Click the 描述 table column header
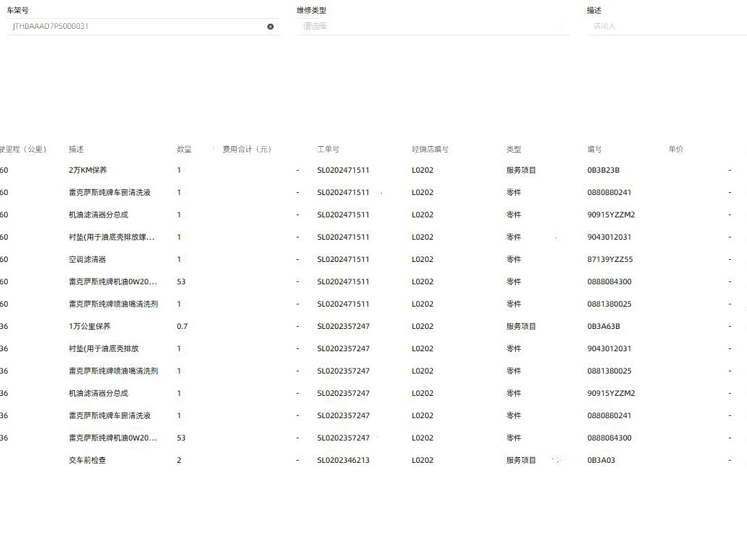The width and height of the screenshot is (747, 560). click(76, 149)
